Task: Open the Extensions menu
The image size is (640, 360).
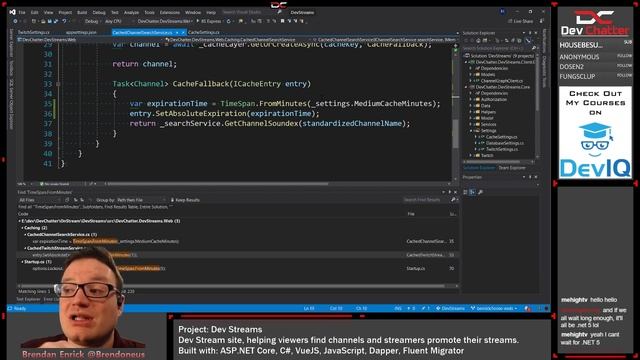Action: point(170,13)
